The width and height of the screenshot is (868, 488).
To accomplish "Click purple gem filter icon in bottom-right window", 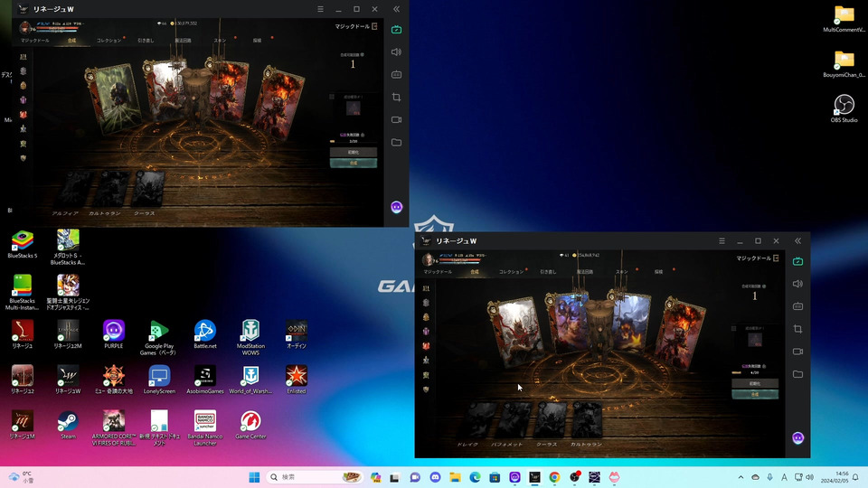I will click(426, 332).
